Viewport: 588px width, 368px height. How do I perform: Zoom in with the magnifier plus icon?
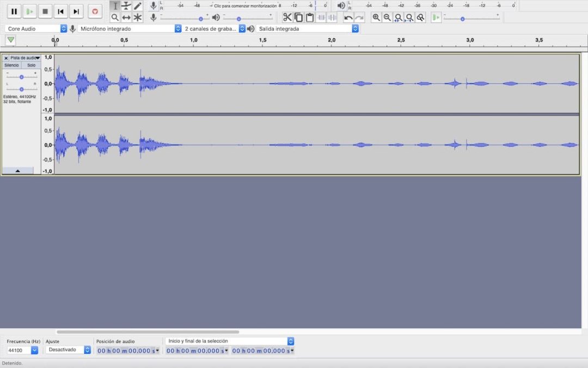[x=376, y=17]
